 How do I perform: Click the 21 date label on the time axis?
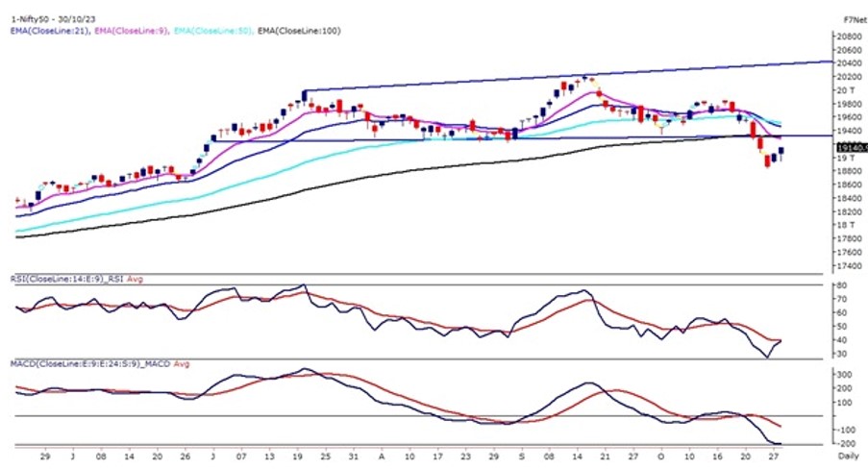(605, 457)
